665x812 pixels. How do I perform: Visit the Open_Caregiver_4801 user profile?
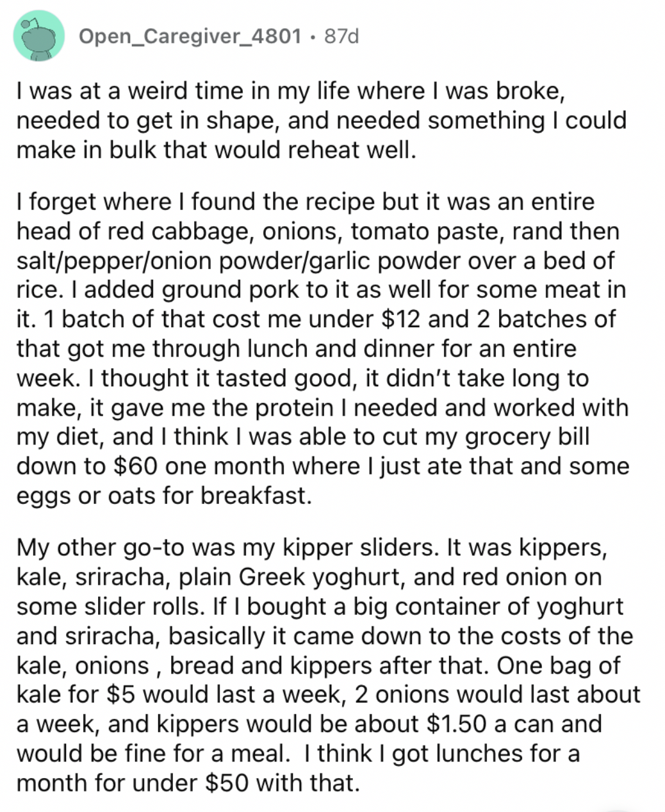coord(189,37)
